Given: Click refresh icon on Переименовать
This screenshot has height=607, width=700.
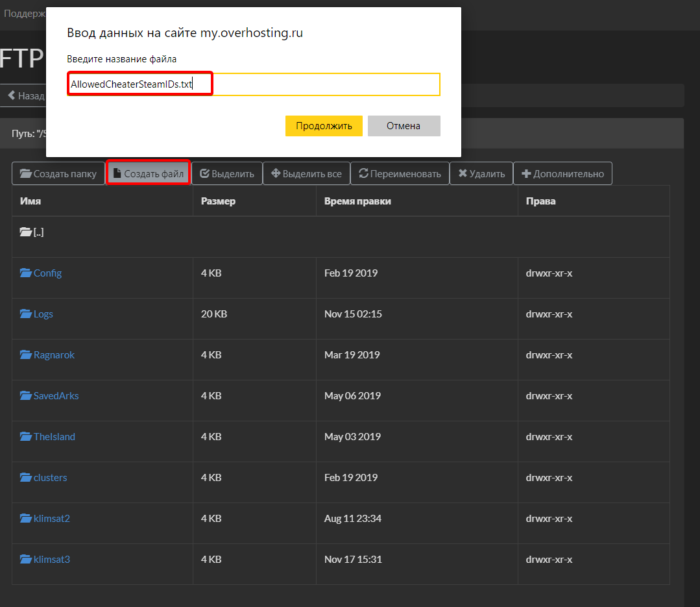Looking at the screenshot, I should click(363, 173).
